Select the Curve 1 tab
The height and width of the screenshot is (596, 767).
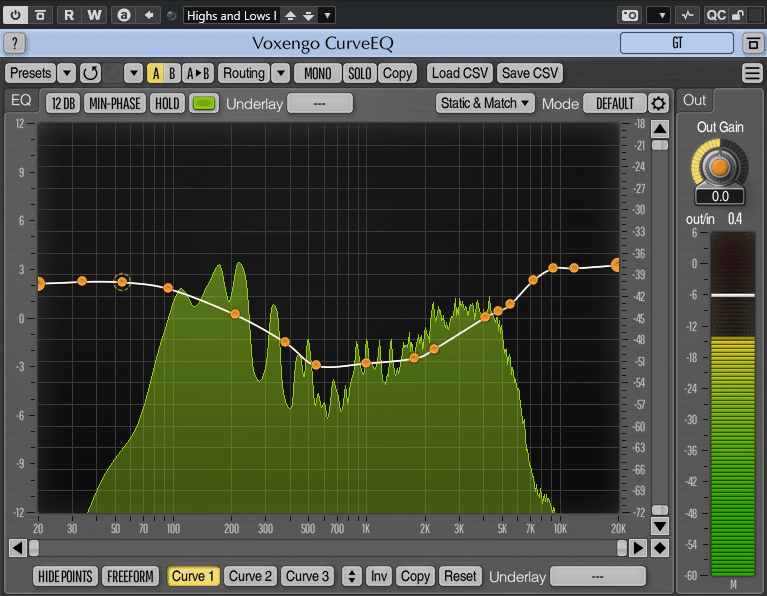193,576
